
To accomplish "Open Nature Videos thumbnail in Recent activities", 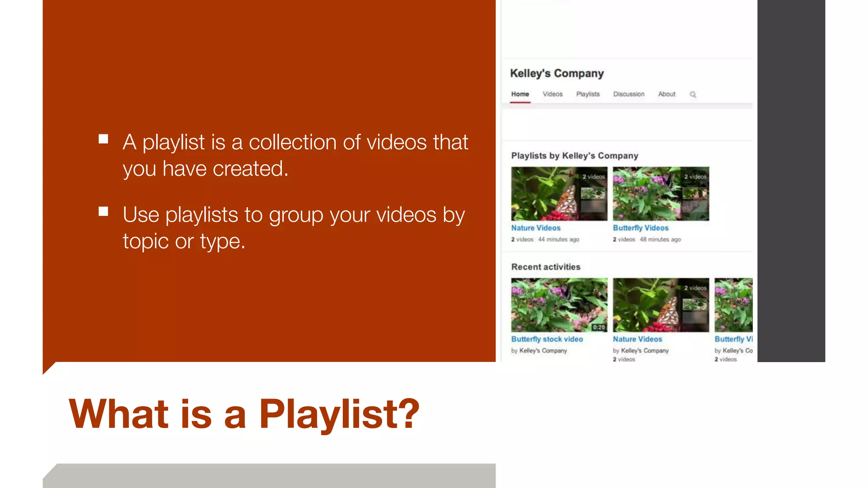I will [x=661, y=305].
